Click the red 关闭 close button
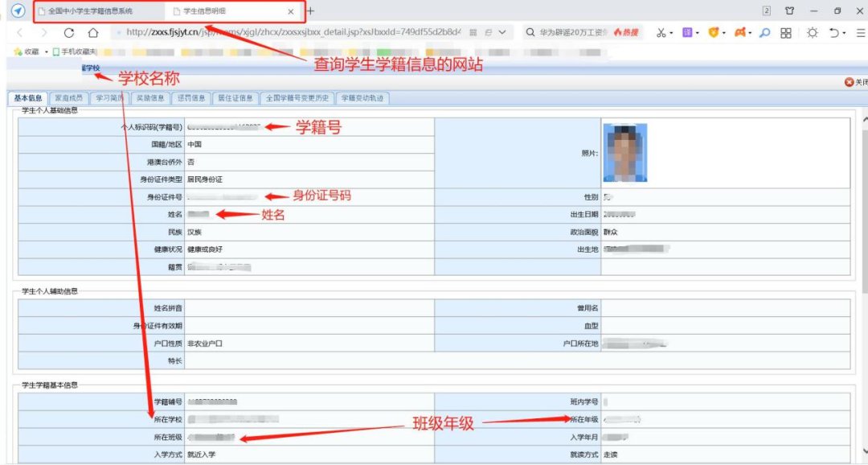This screenshot has width=868, height=465. [856, 82]
